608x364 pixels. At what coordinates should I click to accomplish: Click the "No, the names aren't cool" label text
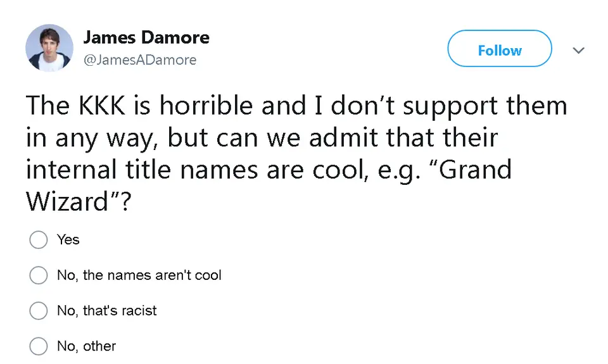(139, 275)
